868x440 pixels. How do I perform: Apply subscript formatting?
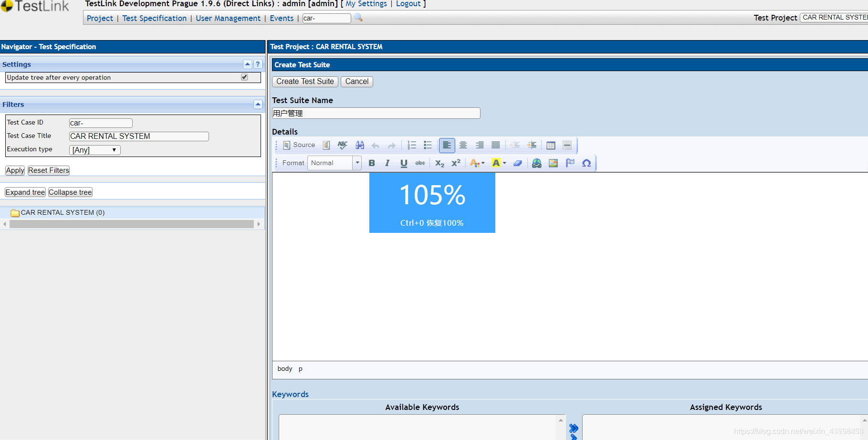tap(439, 163)
